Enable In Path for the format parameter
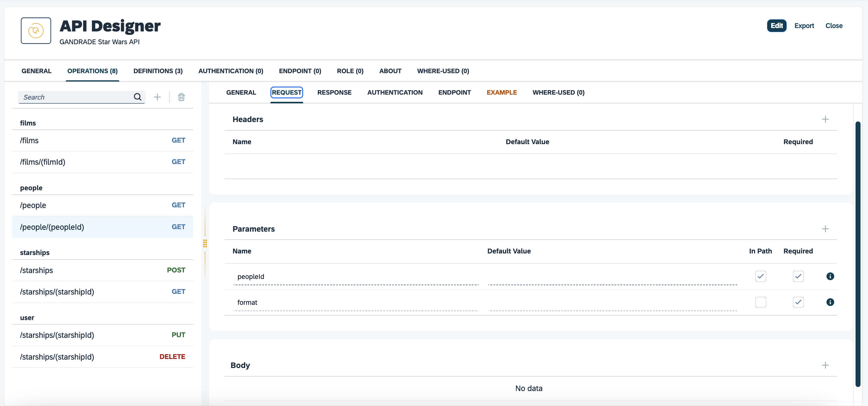 coord(761,302)
